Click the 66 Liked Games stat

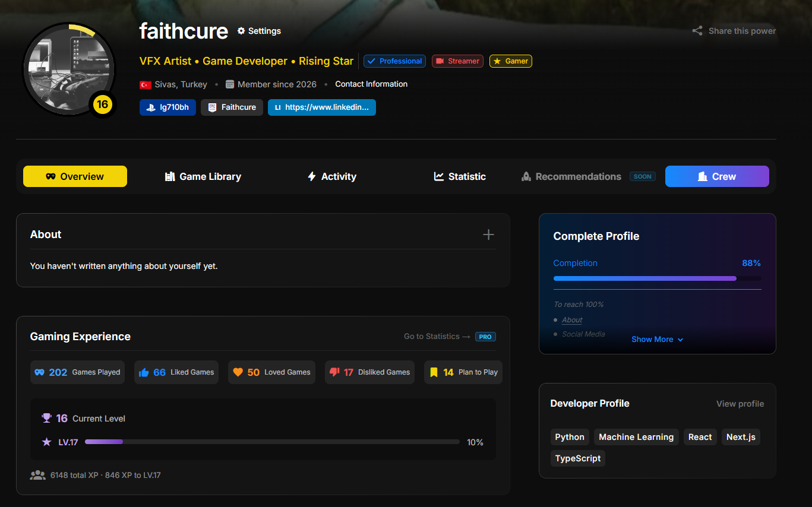click(176, 372)
